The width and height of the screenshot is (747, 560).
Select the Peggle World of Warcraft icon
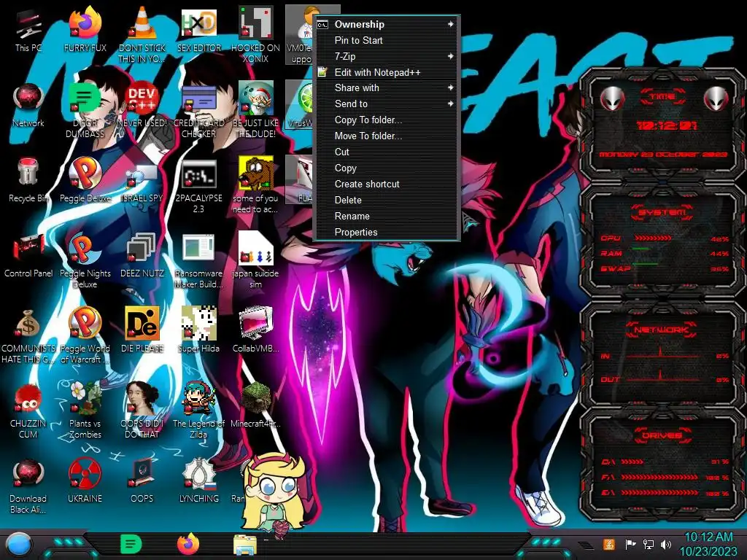(x=85, y=335)
